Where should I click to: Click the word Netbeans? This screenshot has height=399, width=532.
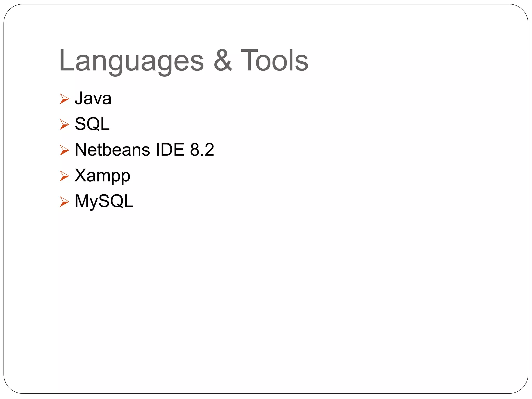pyautogui.click(x=112, y=150)
